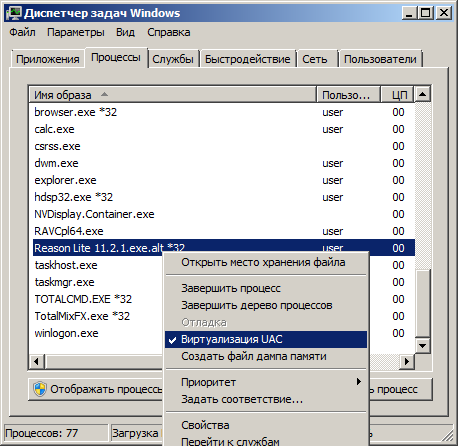This screenshot has height=446, width=458.
Task: Switch to the Процессы tab
Action: pos(116,57)
